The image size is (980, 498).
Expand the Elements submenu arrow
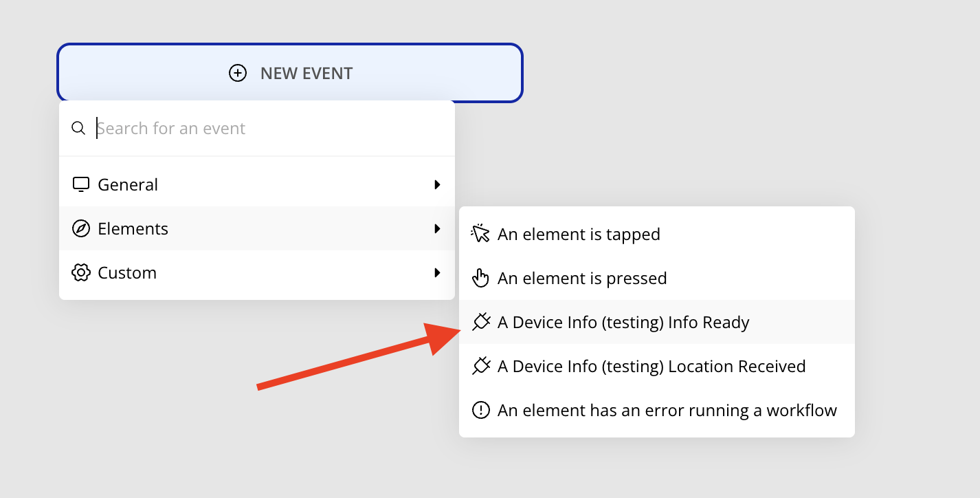pyautogui.click(x=437, y=228)
